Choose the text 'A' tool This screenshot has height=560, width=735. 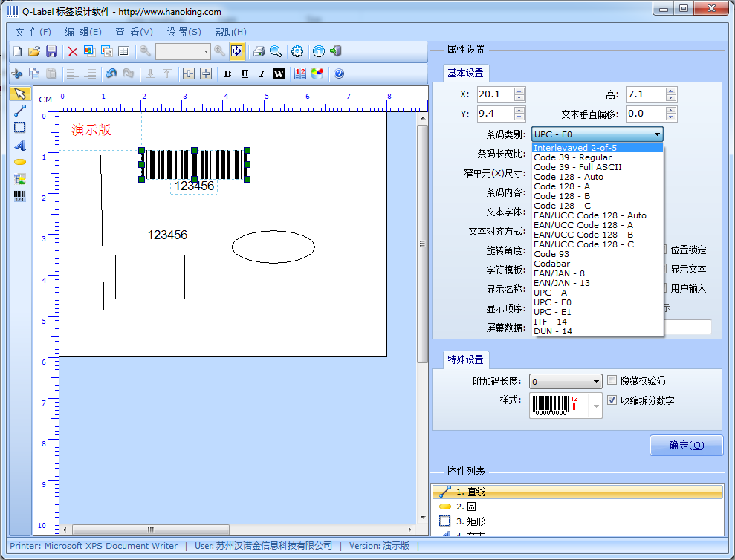tap(19, 145)
